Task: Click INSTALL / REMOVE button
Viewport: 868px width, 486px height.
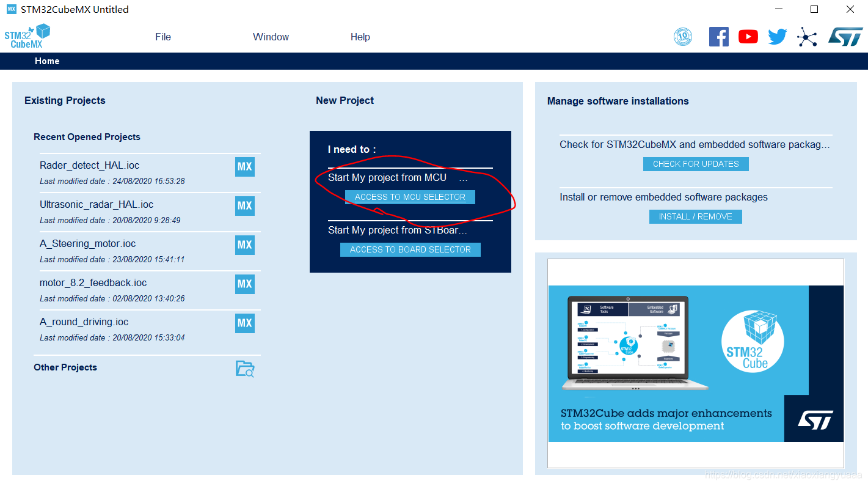Action: click(696, 216)
